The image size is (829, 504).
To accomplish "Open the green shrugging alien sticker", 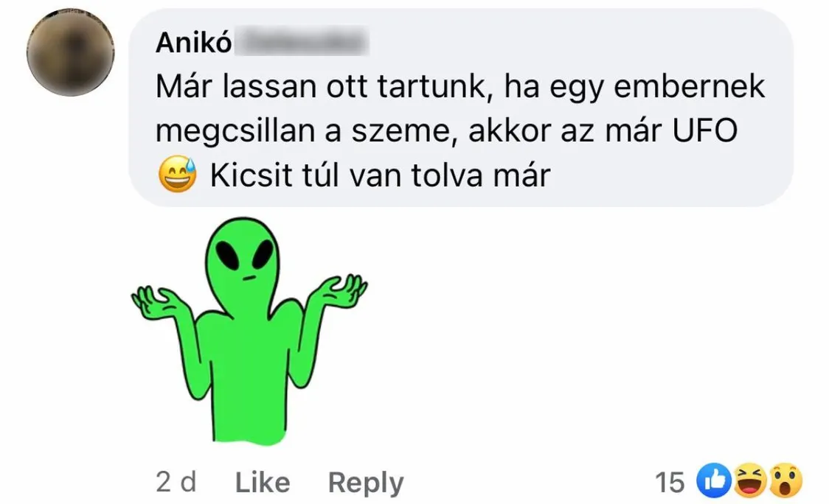I will (249, 330).
